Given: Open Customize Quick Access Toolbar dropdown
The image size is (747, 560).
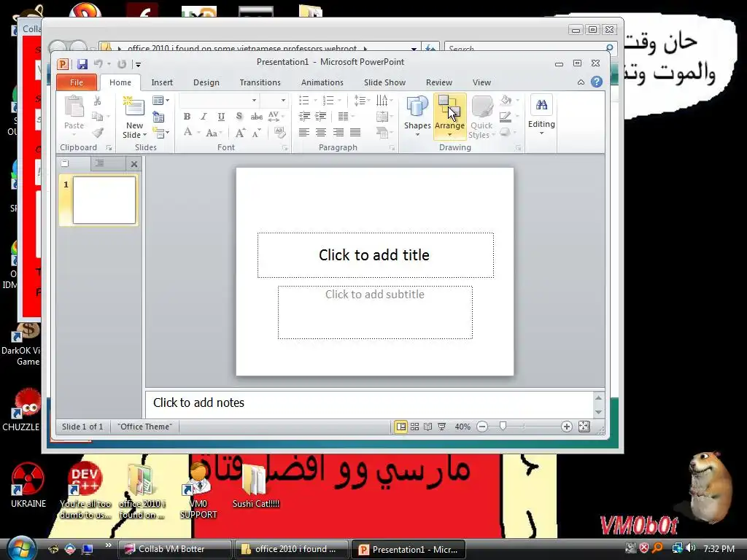Looking at the screenshot, I should pyautogui.click(x=138, y=64).
